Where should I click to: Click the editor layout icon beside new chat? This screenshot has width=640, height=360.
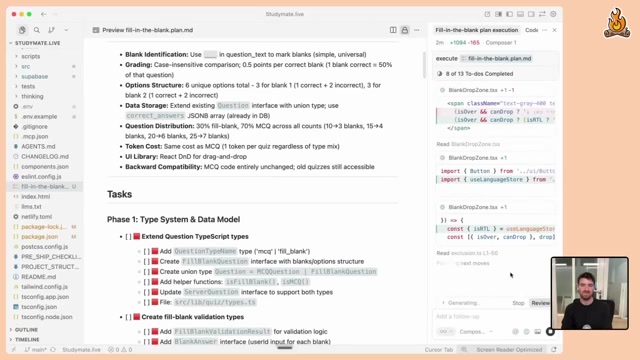498,14
